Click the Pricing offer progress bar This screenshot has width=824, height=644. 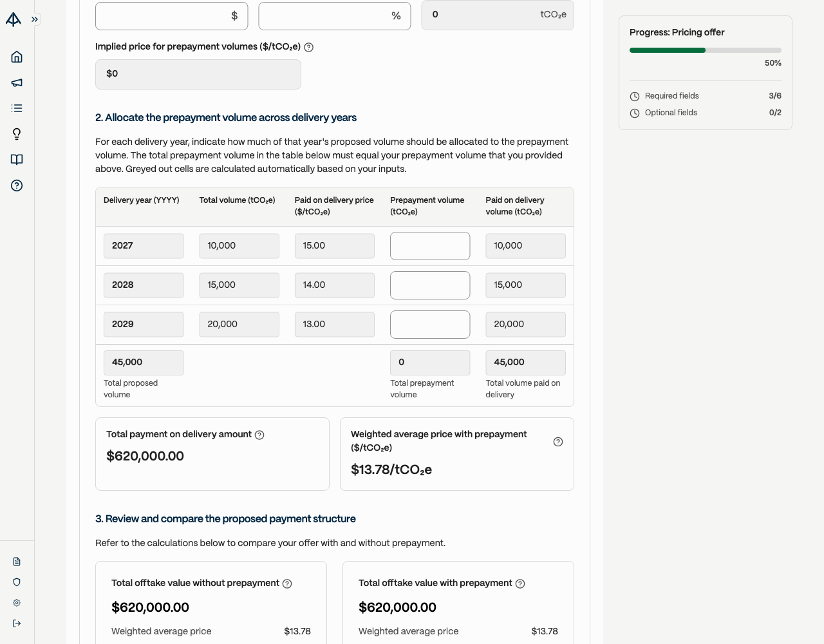(x=706, y=50)
